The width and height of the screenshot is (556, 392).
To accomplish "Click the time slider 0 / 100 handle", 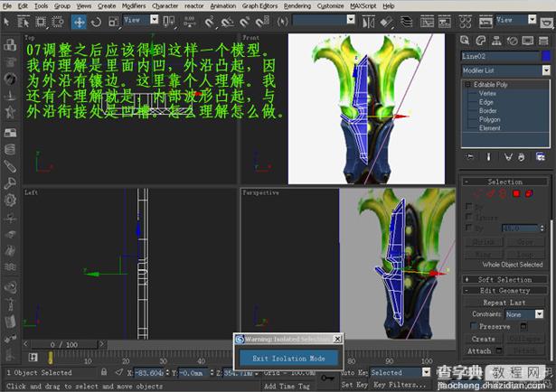I will click(x=63, y=344).
